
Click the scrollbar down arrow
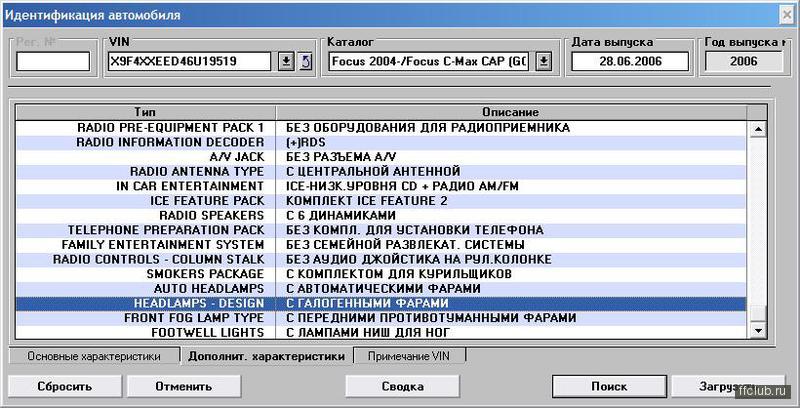click(x=758, y=332)
